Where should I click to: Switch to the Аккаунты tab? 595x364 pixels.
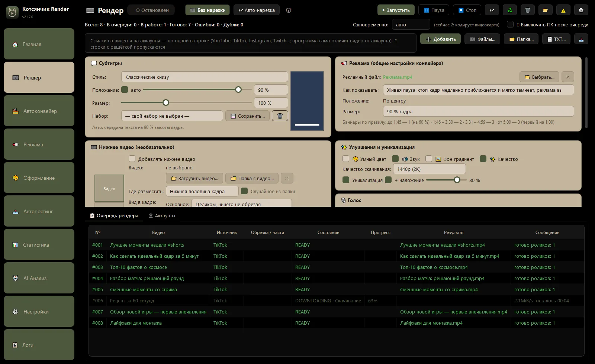point(162,216)
